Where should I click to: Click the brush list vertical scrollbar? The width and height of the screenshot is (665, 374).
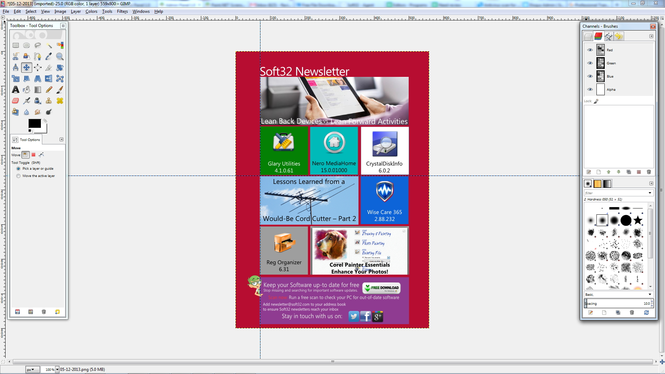tap(651, 246)
